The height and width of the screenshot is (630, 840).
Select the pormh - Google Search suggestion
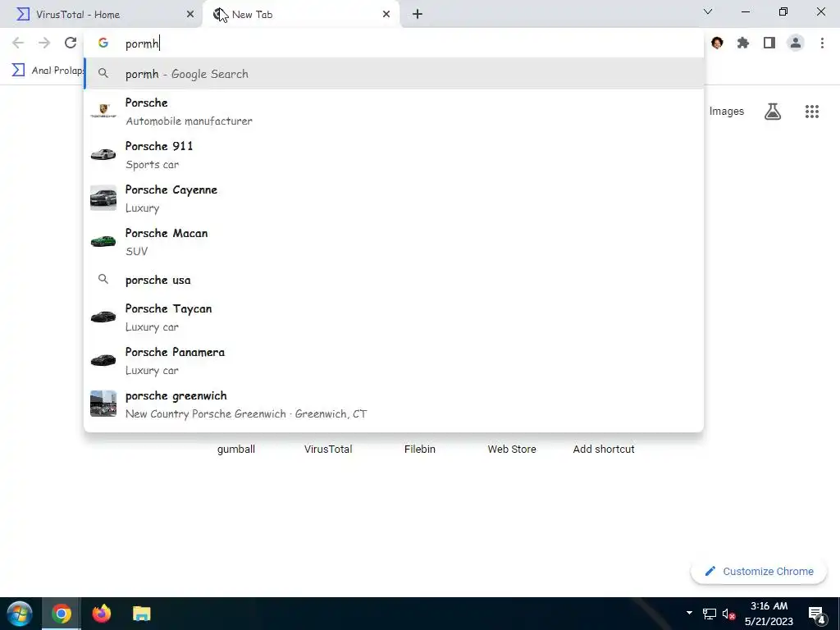tap(394, 74)
